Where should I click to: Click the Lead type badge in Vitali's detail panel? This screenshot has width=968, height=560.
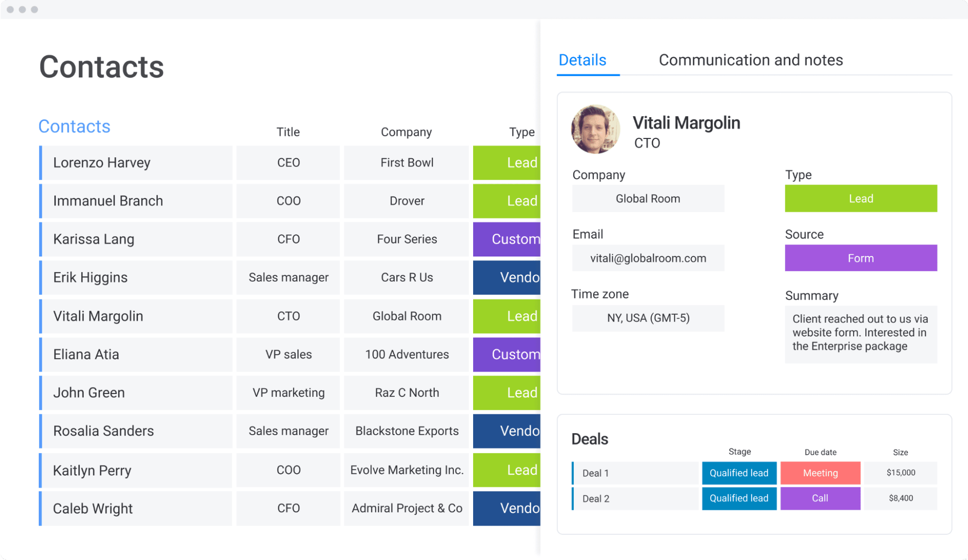(x=860, y=198)
